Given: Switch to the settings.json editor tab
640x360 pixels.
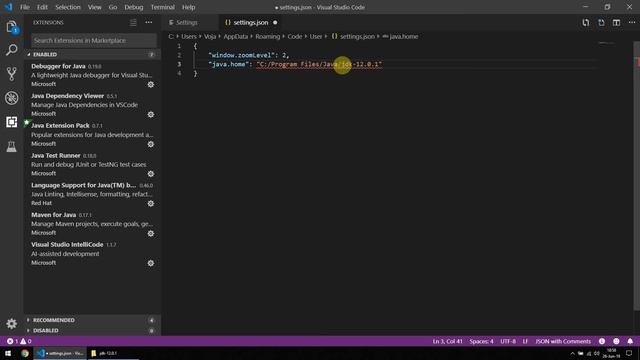Looking at the screenshot, I should (x=250, y=22).
